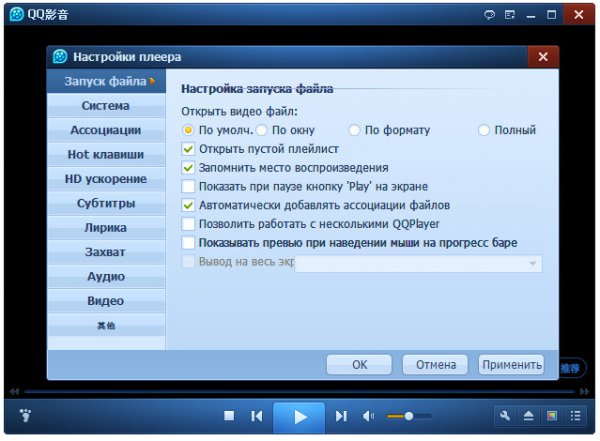Click the player logo in settings dialog title
The width and height of the screenshot is (600, 441).
pyautogui.click(x=60, y=57)
